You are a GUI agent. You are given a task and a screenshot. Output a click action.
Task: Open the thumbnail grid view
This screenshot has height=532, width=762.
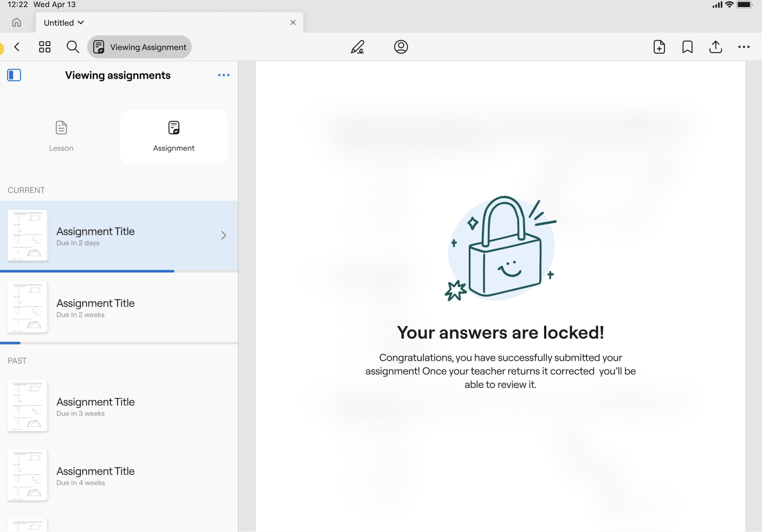(x=45, y=47)
